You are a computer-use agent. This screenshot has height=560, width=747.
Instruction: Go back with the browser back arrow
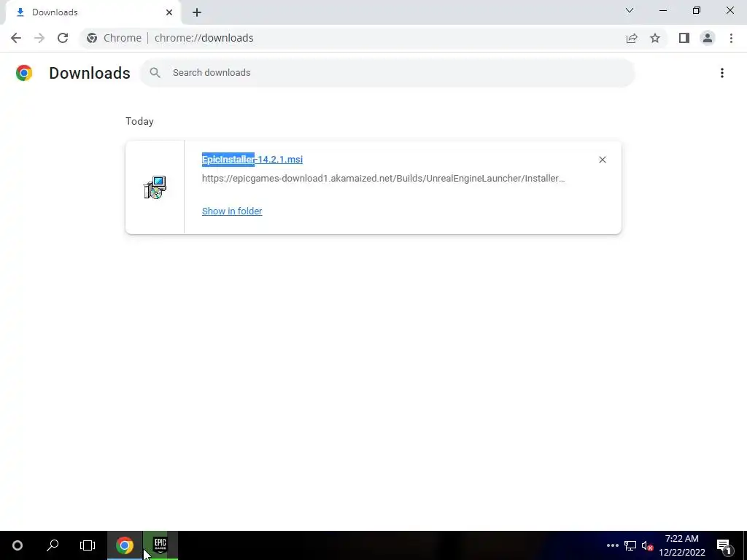[x=16, y=38]
